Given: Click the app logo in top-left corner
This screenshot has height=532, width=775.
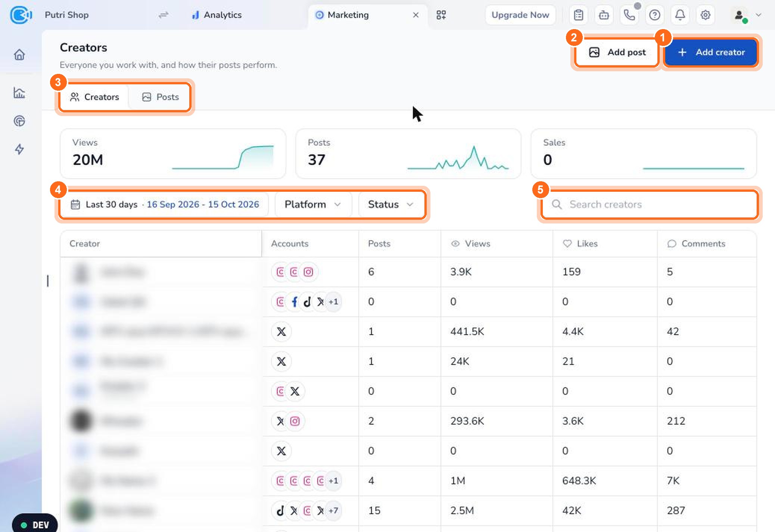Looking at the screenshot, I should point(21,15).
